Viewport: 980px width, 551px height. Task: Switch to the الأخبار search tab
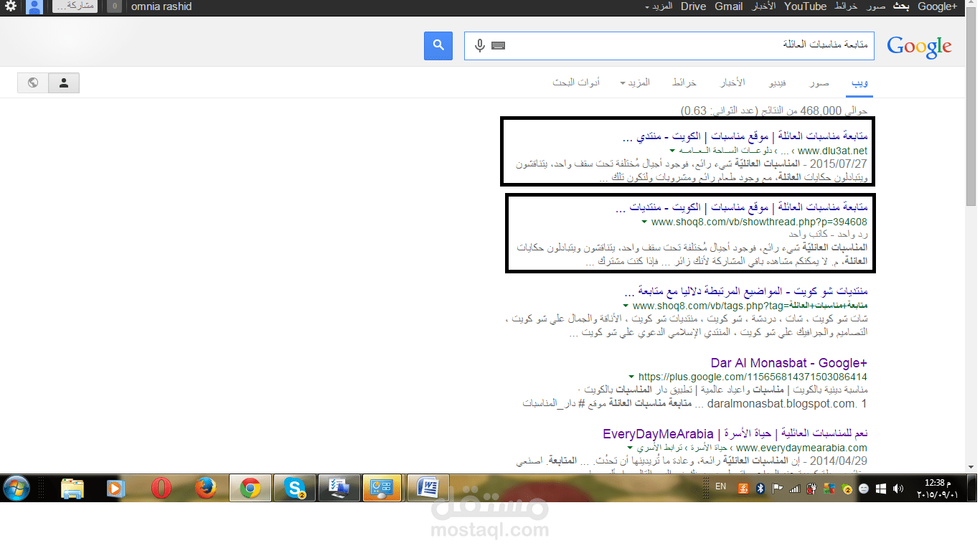click(x=732, y=83)
